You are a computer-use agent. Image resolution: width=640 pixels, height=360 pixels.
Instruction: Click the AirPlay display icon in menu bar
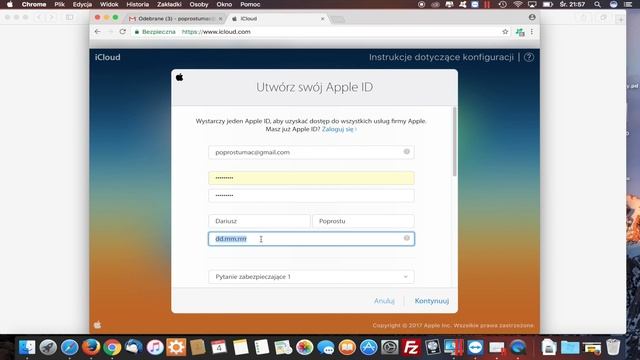click(532, 4)
